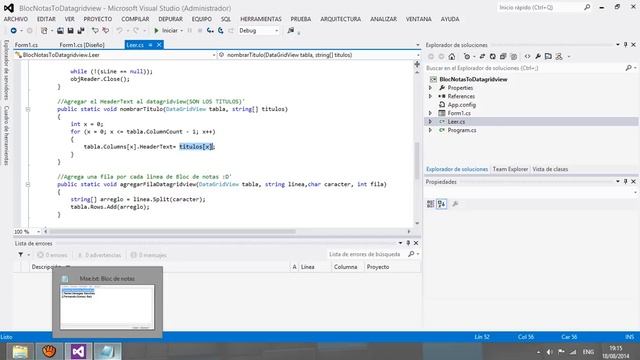Select App.config in Solution Explorer

coord(462,105)
